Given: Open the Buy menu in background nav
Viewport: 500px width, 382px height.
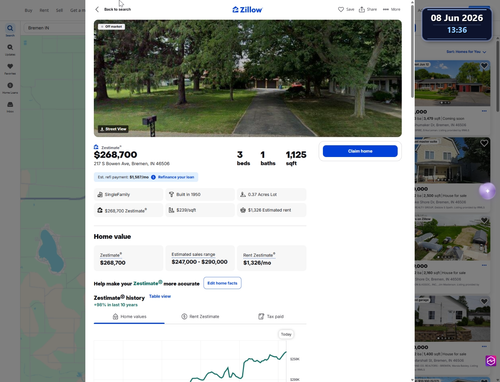Looking at the screenshot, I should 29,10.
